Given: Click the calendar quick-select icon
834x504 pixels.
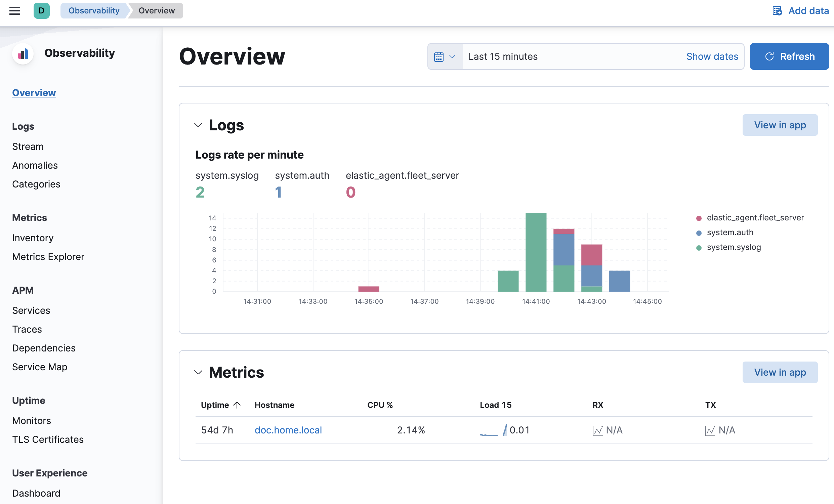Looking at the screenshot, I should click(x=439, y=56).
